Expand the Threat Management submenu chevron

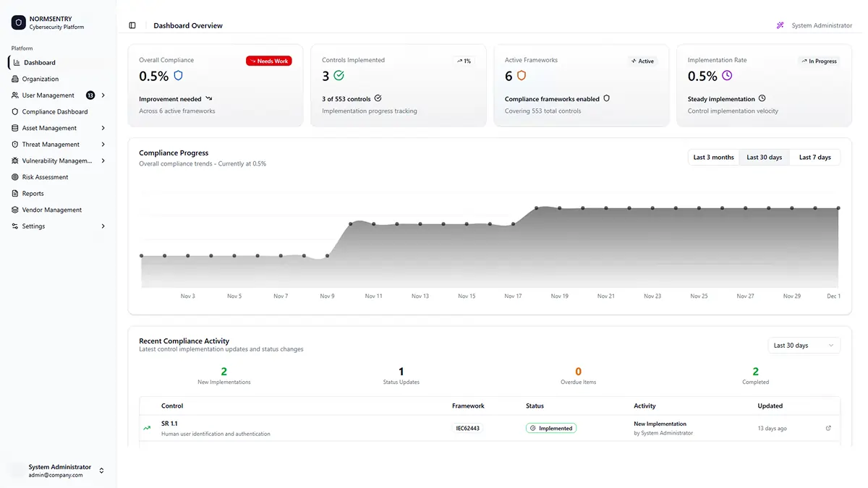click(x=103, y=145)
